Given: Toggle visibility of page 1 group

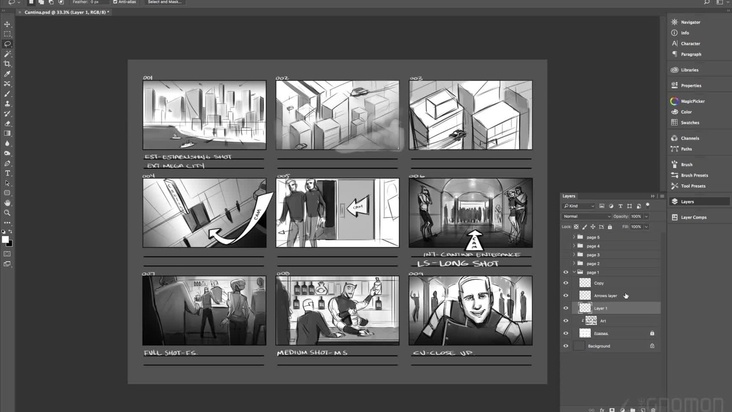Looking at the screenshot, I should click(566, 272).
